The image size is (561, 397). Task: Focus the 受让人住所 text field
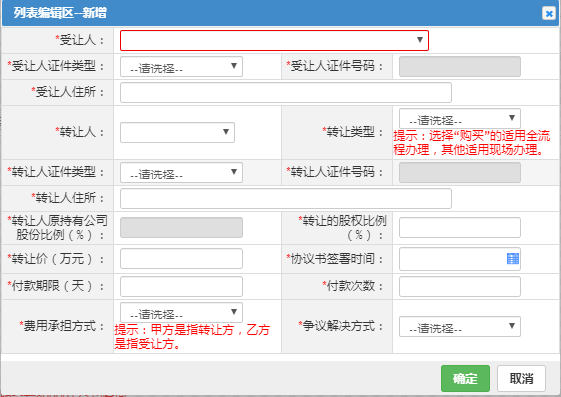pyautogui.click(x=286, y=93)
